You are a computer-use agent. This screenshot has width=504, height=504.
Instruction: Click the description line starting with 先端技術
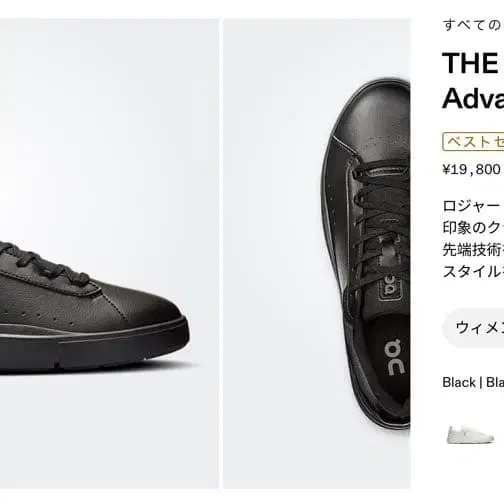pyautogui.click(x=473, y=250)
